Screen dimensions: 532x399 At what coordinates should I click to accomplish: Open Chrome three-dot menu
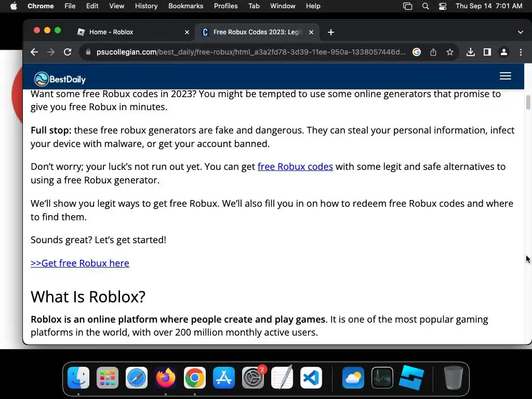(x=521, y=52)
